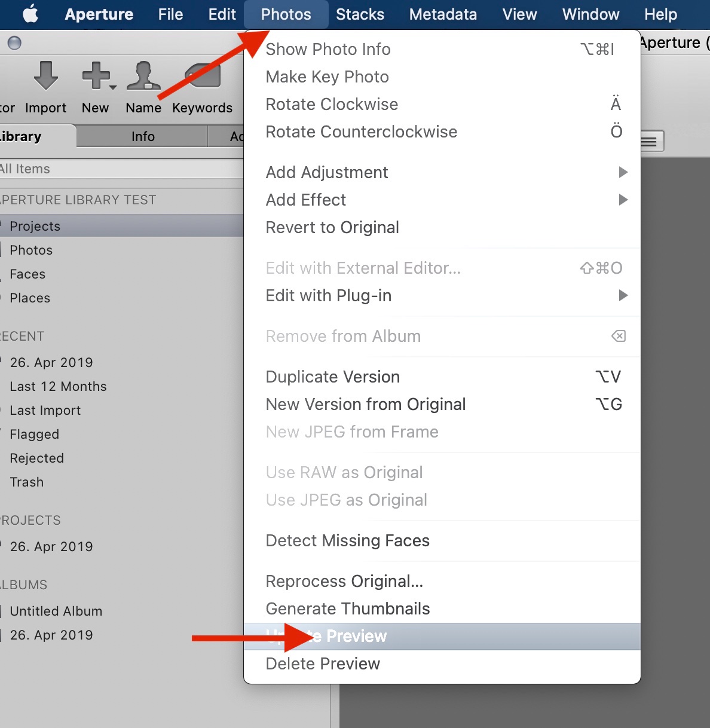Select Projects in library sidebar
This screenshot has height=728, width=710.
[x=122, y=226]
